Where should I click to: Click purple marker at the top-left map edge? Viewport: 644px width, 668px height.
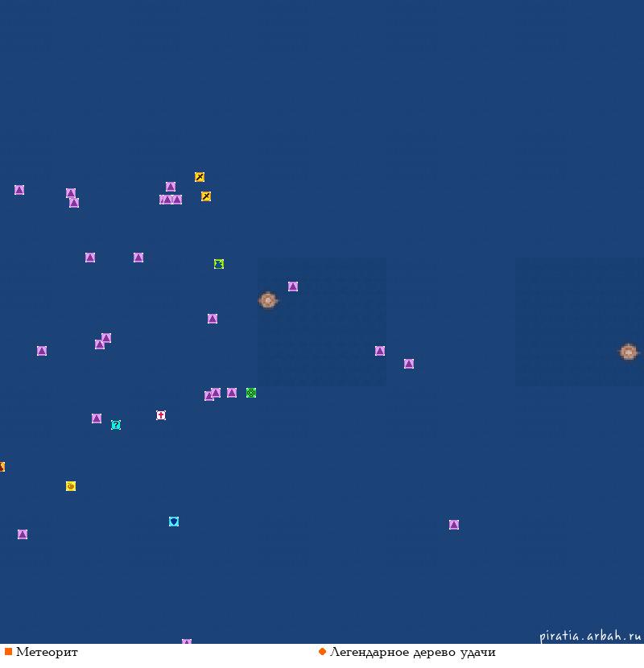(x=19, y=190)
